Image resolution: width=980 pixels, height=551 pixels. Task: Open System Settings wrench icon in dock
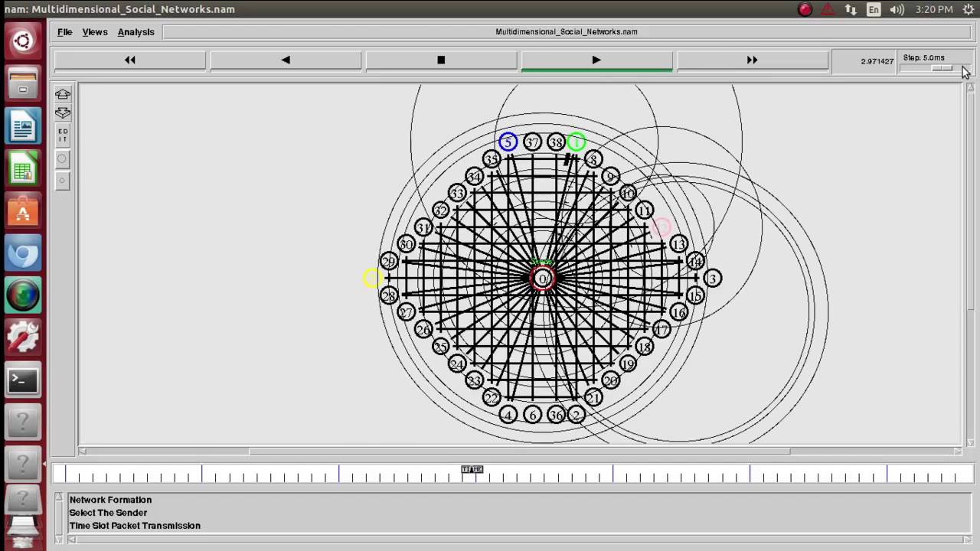(23, 337)
